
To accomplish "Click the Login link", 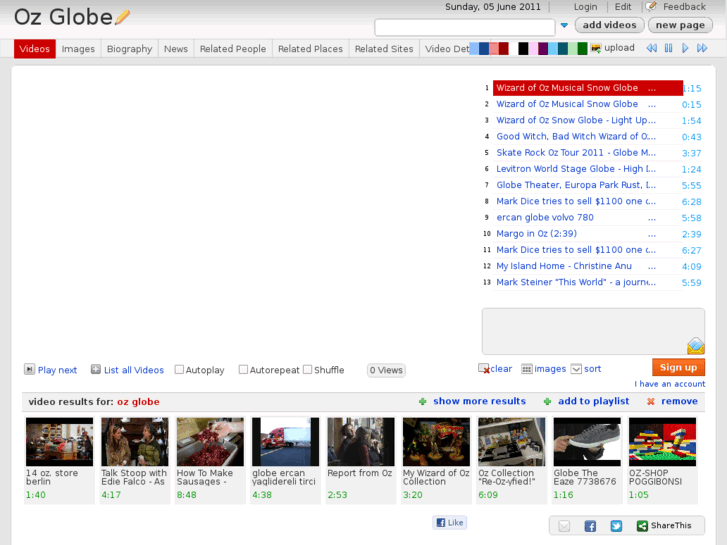I will tap(585, 7).
